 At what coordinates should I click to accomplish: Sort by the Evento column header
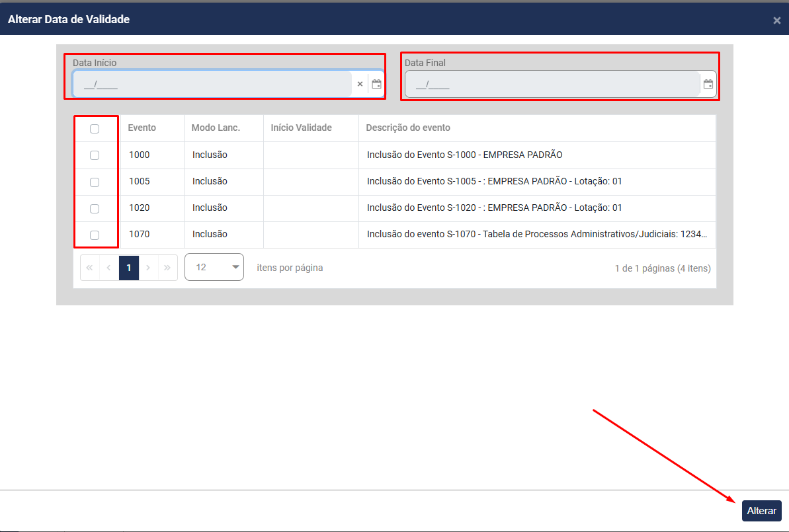click(142, 128)
